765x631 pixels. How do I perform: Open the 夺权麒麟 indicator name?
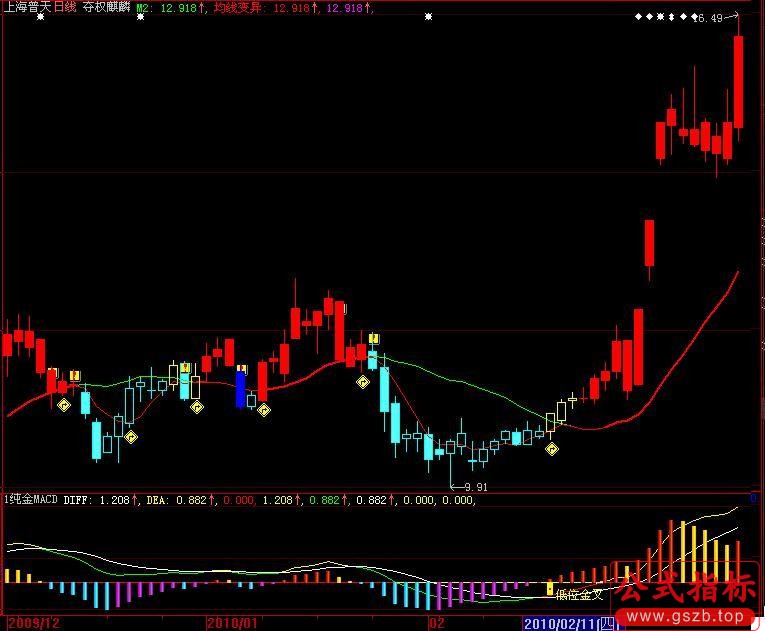pos(104,7)
